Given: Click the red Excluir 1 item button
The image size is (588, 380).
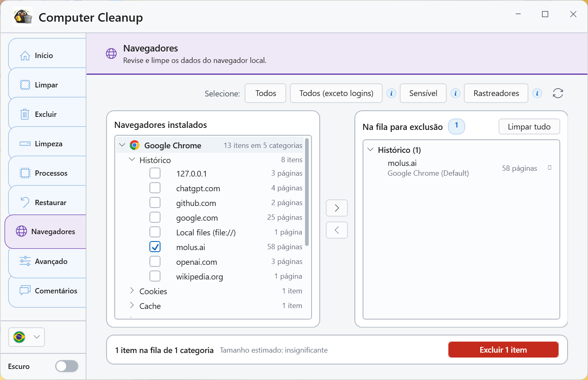Looking at the screenshot, I should tap(503, 350).
